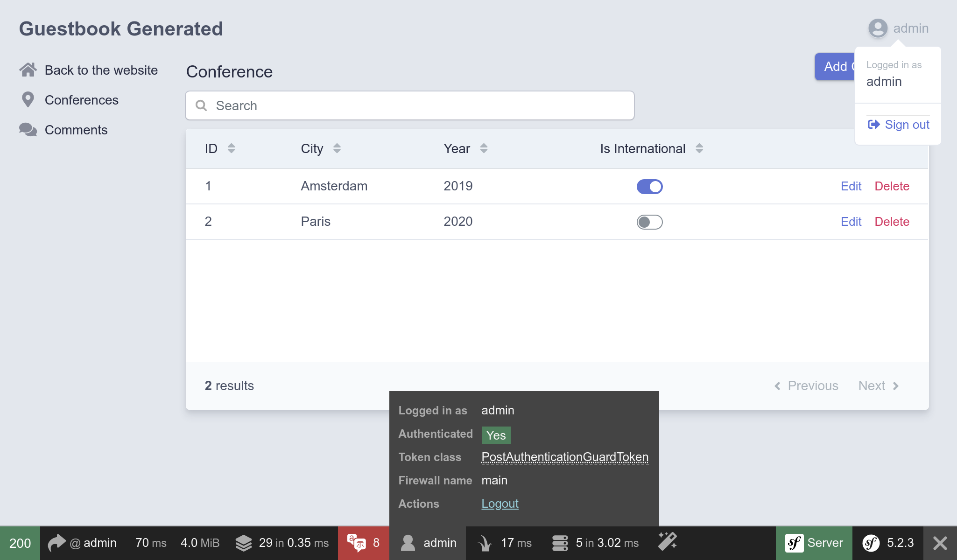Viewport: 957px width, 560px height.
Task: Open the Conferences menu item
Action: tap(70, 100)
